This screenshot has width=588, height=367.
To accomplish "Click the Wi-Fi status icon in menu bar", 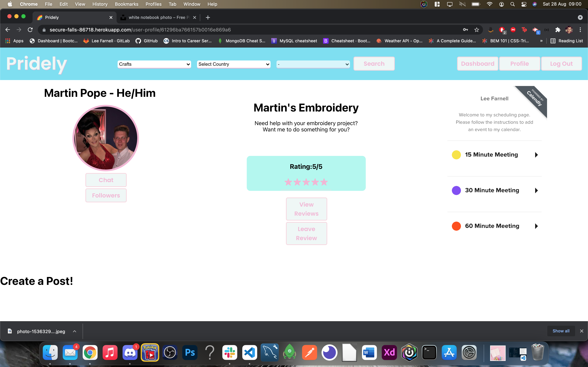I will [490, 4].
